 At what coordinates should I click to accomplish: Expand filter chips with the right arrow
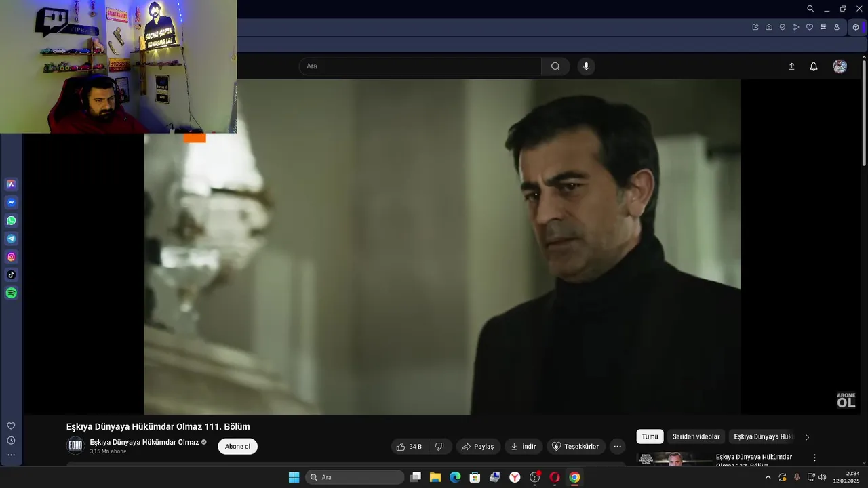[x=807, y=437]
